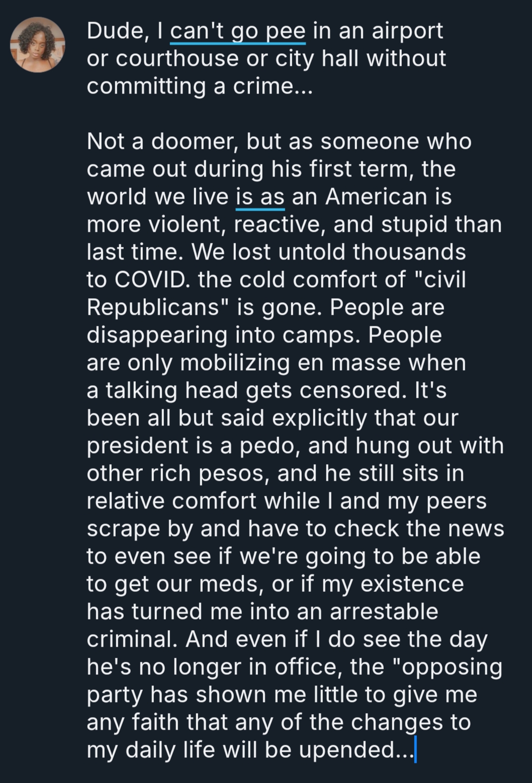The image size is (532, 783).
Task: Click on the word "airport"
Action: [x=407, y=31]
